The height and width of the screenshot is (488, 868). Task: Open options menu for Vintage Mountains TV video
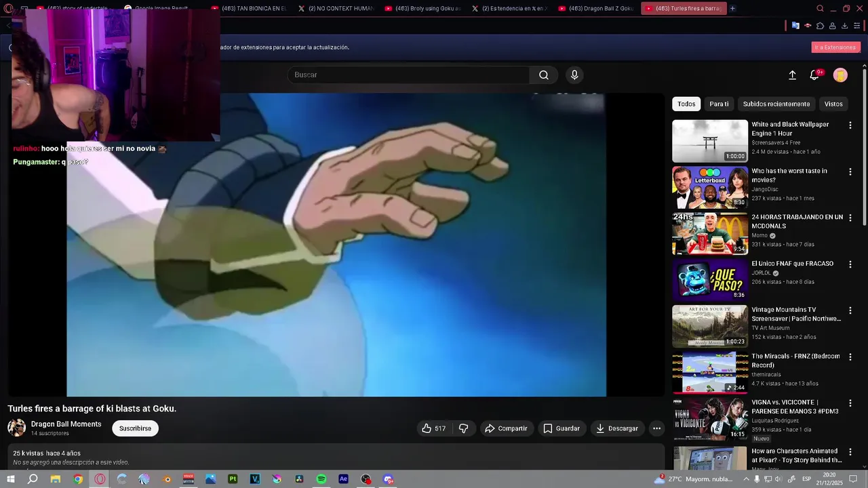pos(850,310)
